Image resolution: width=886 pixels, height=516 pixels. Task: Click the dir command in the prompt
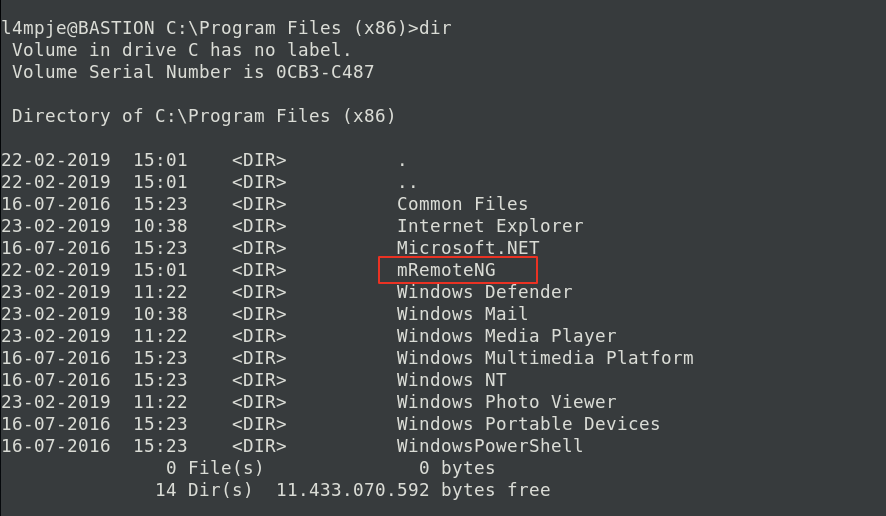pos(435,28)
